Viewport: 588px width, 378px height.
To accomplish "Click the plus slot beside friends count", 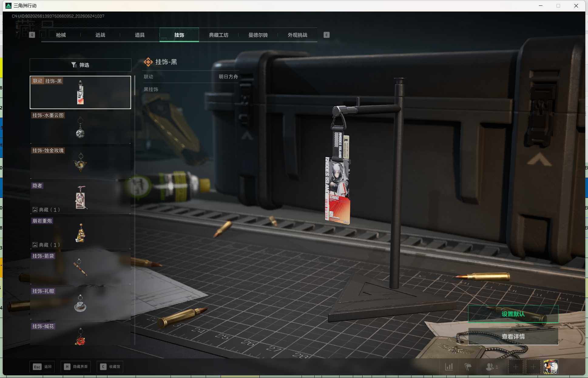I will click(x=516, y=367).
